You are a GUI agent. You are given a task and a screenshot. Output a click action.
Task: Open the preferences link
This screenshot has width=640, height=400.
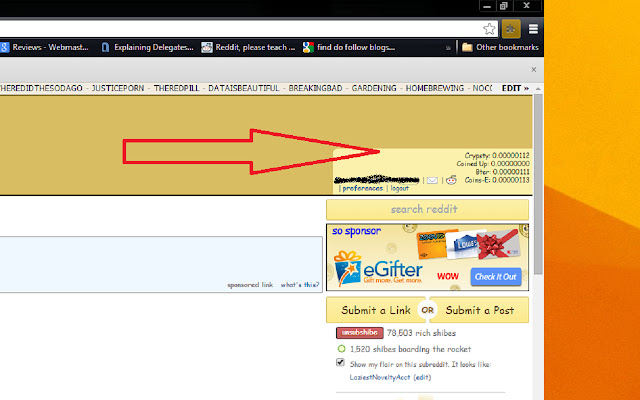tap(361, 188)
